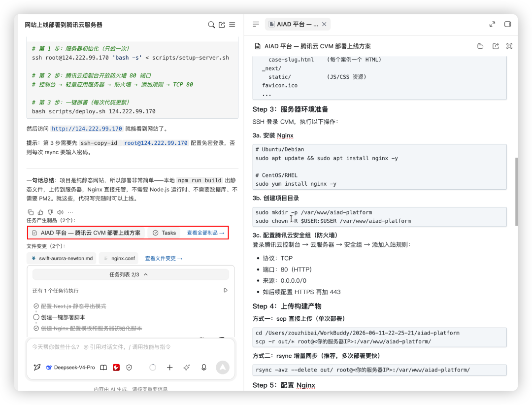Open search in the chat header
The width and height of the screenshot is (532, 405).
[211, 25]
